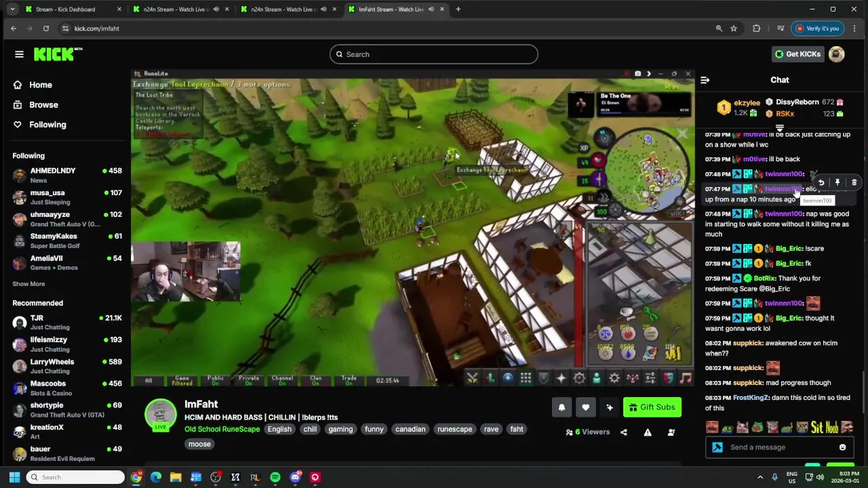The width and height of the screenshot is (868, 488).
Task: Reply to hovered twinnnn100 message
Action: point(821,182)
